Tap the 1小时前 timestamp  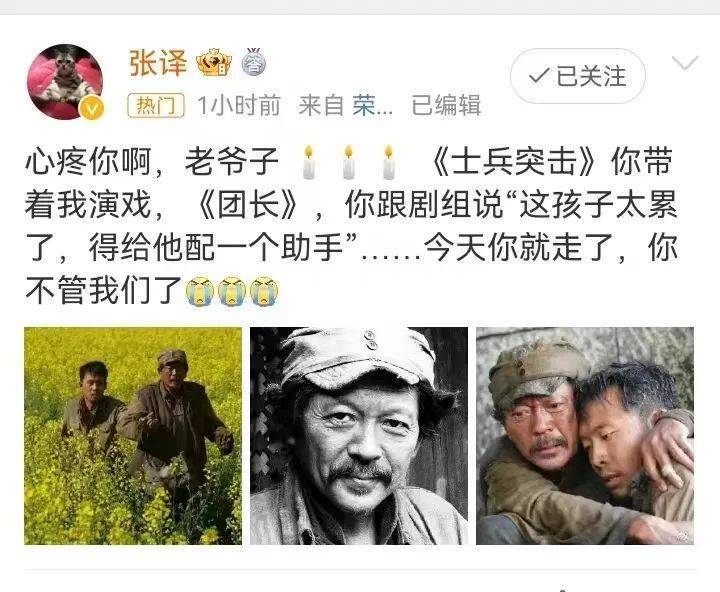pos(239,106)
